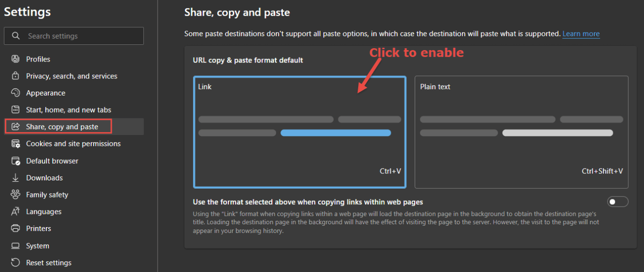The width and height of the screenshot is (644, 272).
Task: Click 'Use the format selected above' label
Action: (308, 202)
